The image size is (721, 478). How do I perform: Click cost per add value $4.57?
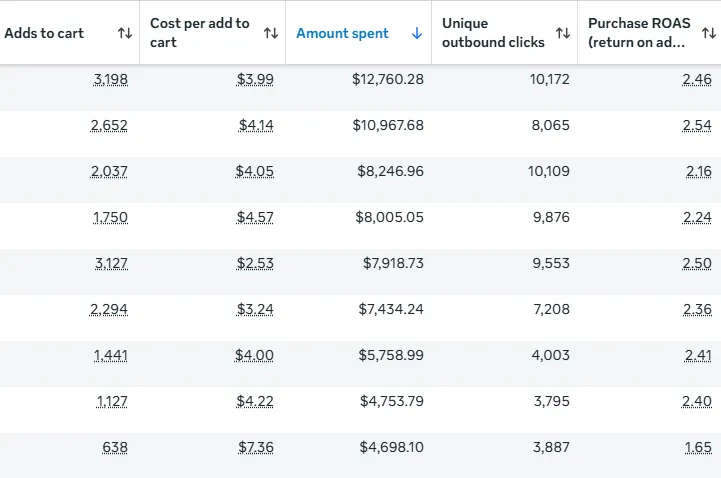pyautogui.click(x=255, y=217)
